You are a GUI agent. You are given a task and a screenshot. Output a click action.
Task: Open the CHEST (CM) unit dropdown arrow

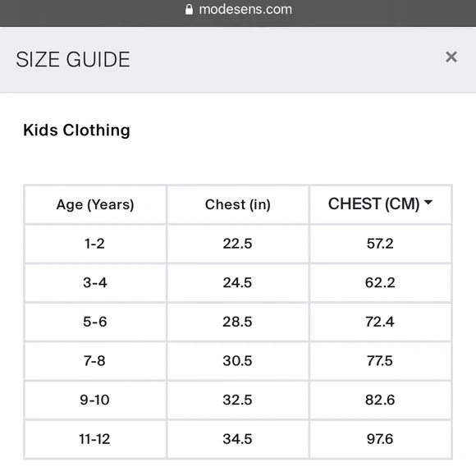click(428, 202)
